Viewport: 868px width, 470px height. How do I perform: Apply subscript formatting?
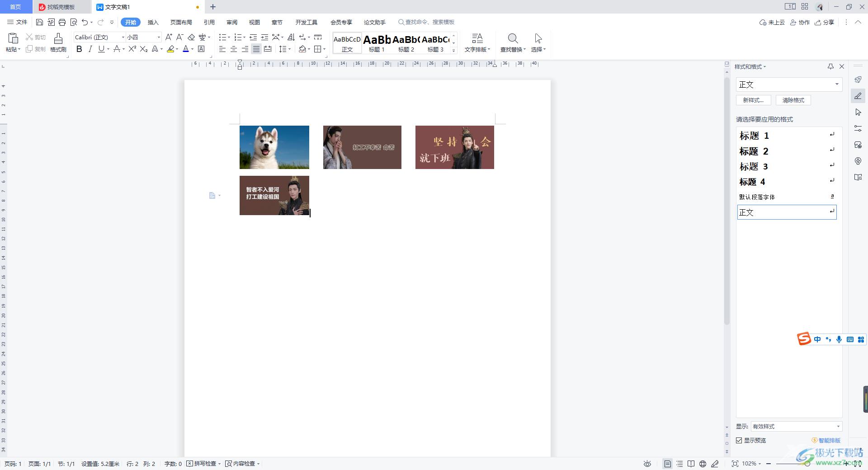pyautogui.click(x=143, y=49)
